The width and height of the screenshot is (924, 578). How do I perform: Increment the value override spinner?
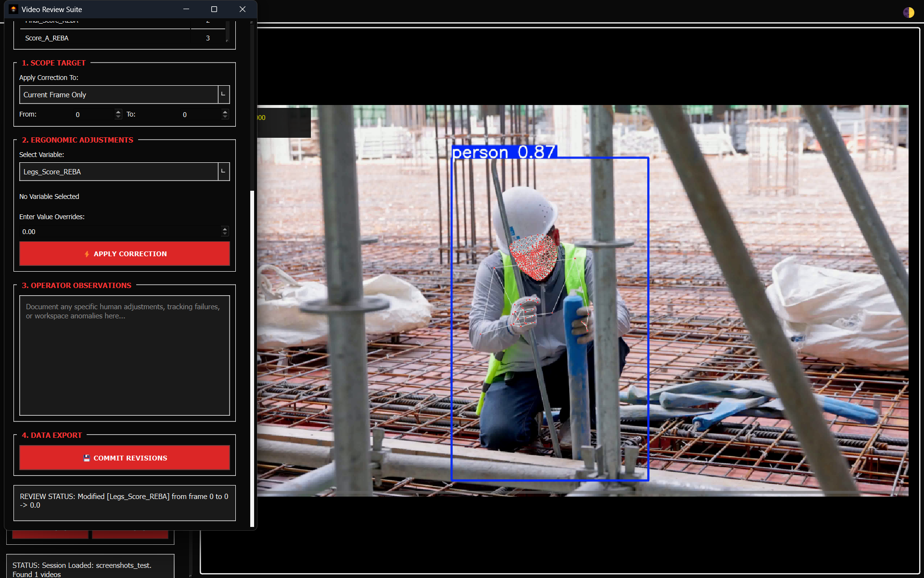tap(225, 229)
